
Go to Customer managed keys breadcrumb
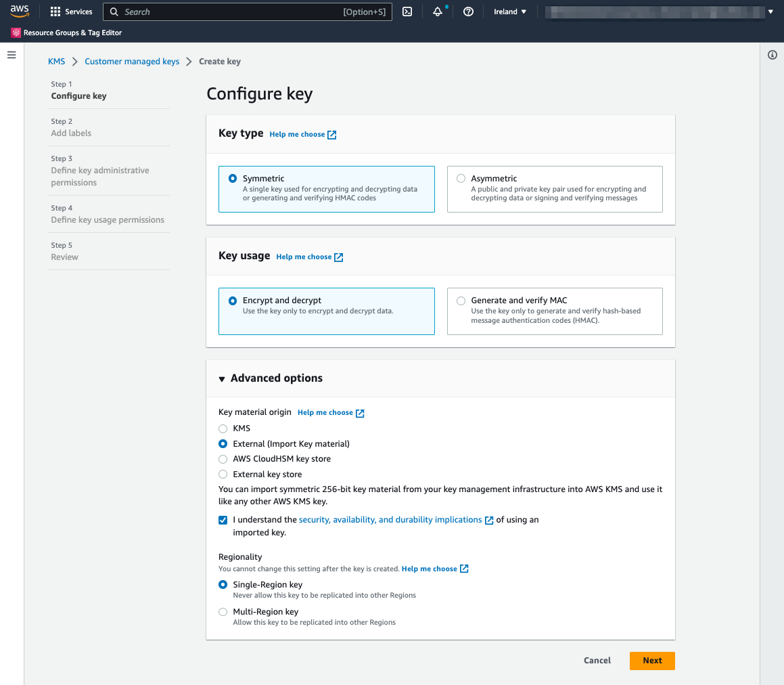coord(132,61)
